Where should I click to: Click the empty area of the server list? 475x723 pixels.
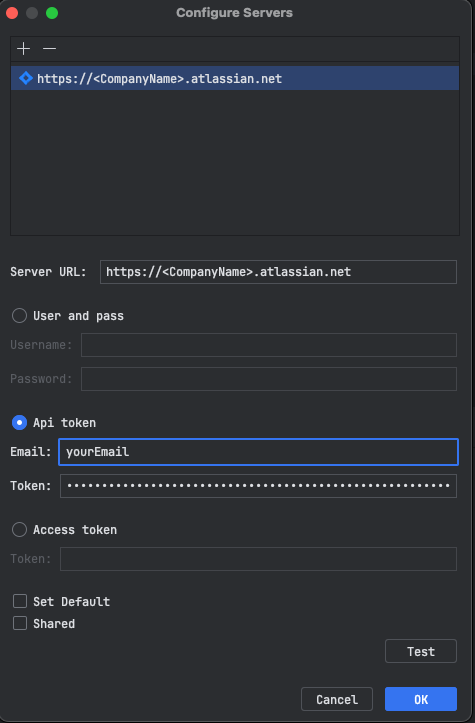235,161
